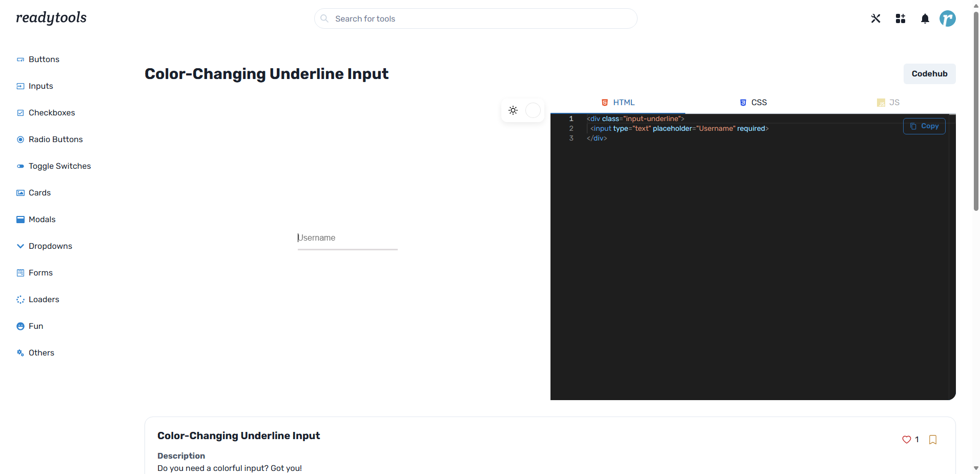Click the sun theme icon

[513, 110]
